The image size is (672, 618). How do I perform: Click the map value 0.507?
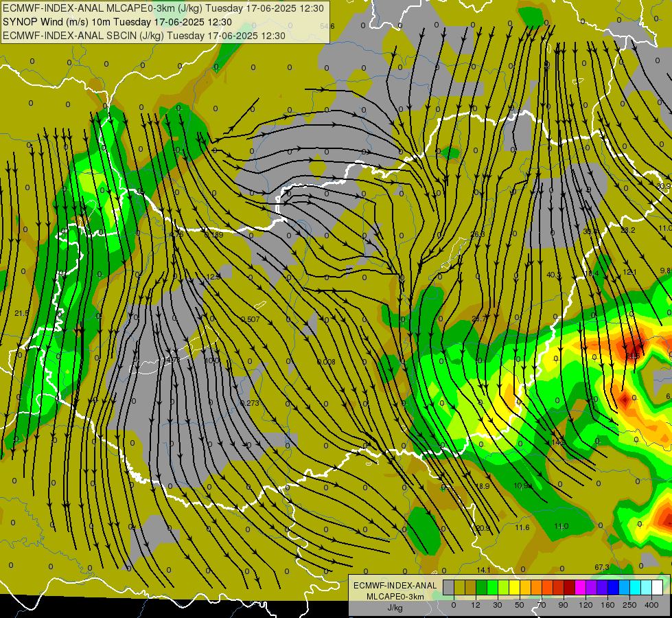coord(251,319)
